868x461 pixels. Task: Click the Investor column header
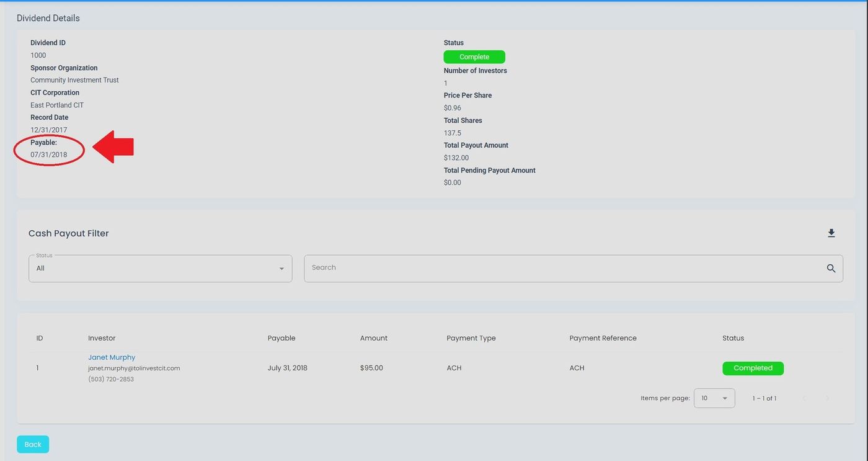tap(102, 338)
